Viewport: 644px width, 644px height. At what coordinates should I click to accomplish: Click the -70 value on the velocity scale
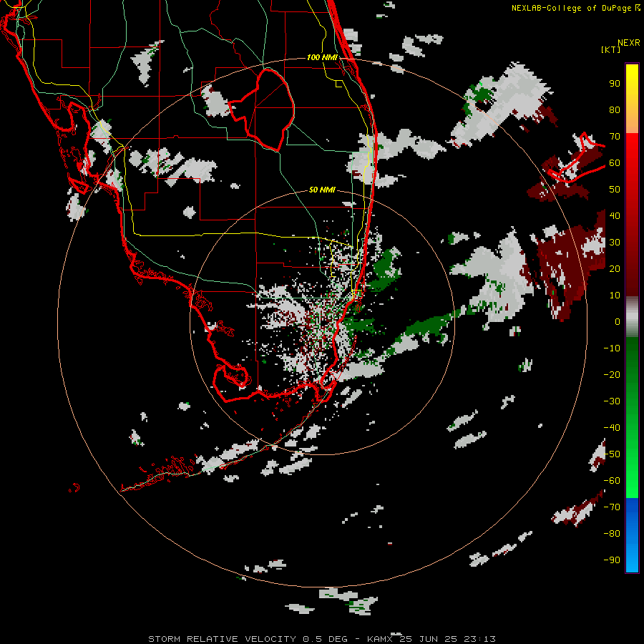612,507
